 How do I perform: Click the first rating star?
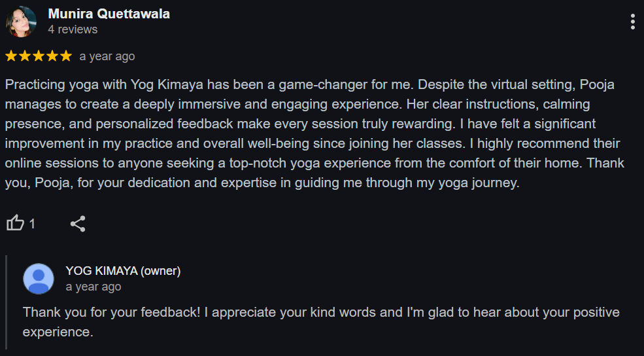pyautogui.click(x=12, y=56)
